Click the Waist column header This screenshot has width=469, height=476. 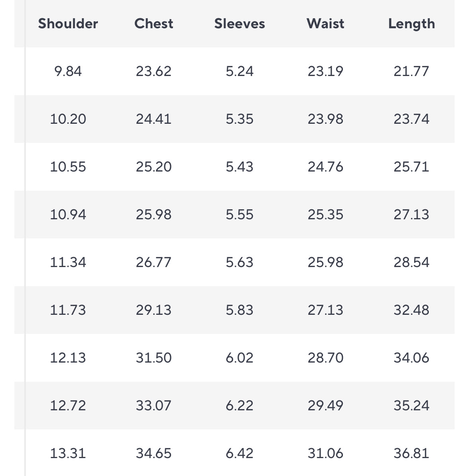[x=325, y=23]
